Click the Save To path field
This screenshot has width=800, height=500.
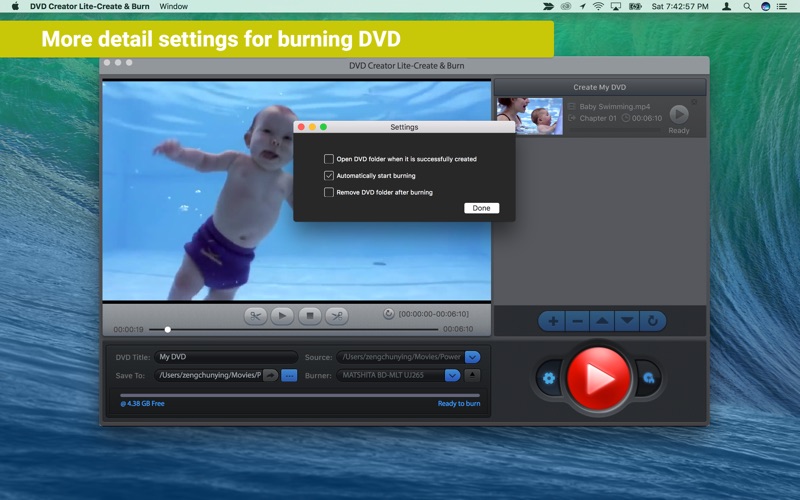pyautogui.click(x=209, y=376)
